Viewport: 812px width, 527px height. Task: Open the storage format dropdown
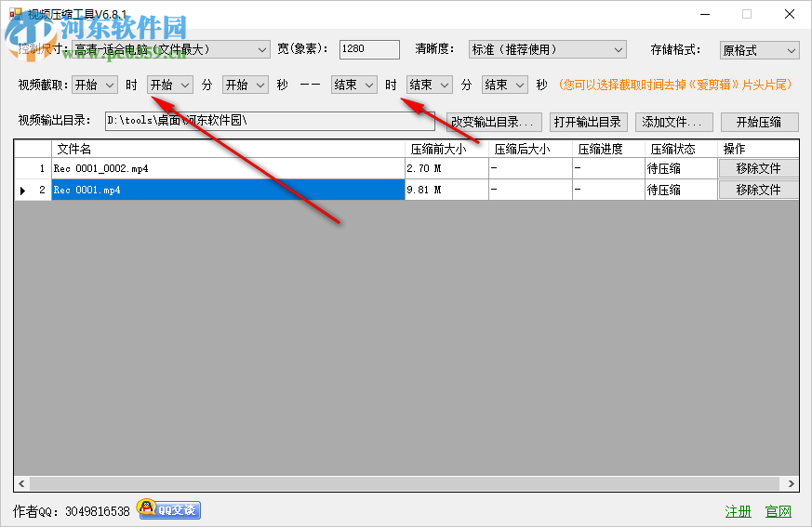tap(759, 50)
